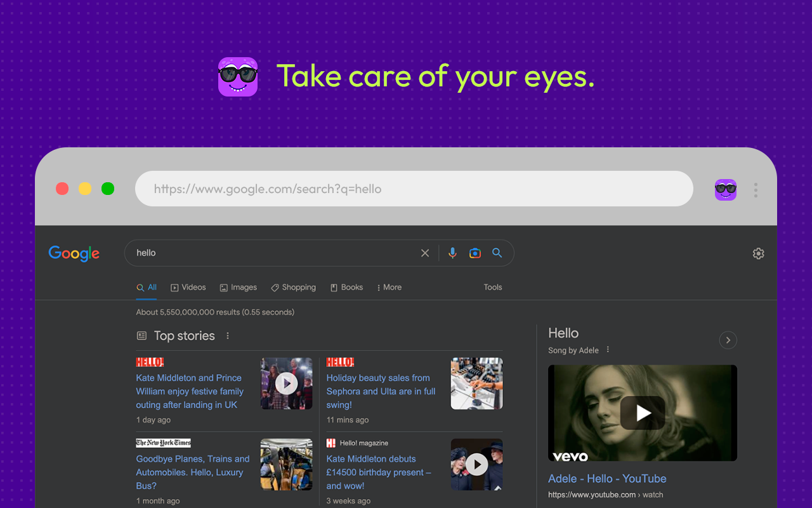Click the yellow minimize window dot

click(85, 189)
